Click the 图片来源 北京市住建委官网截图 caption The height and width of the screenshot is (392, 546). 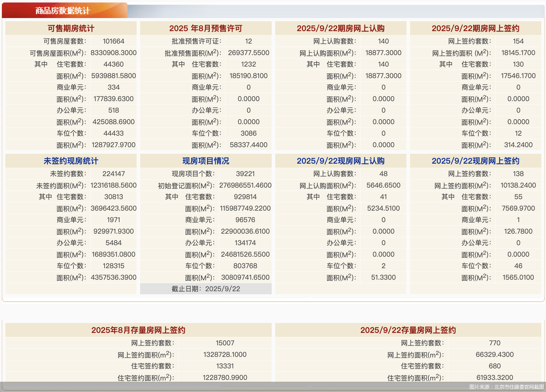pyautogui.click(x=506, y=387)
